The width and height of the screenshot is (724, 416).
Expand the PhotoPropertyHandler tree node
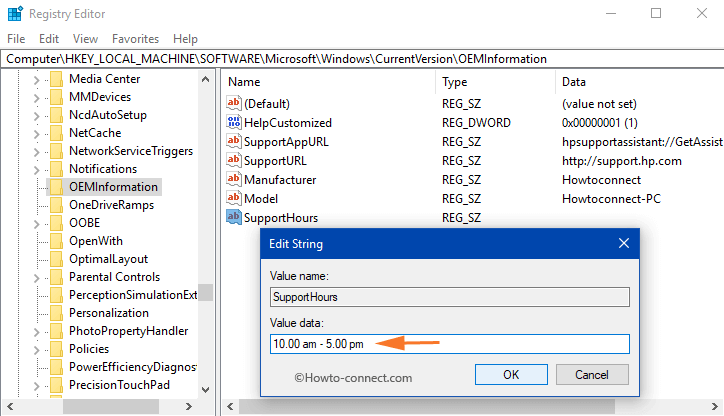pyautogui.click(x=36, y=332)
